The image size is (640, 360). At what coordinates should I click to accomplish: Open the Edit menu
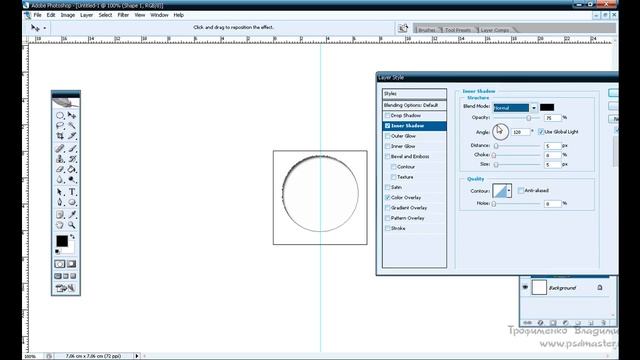coord(51,15)
